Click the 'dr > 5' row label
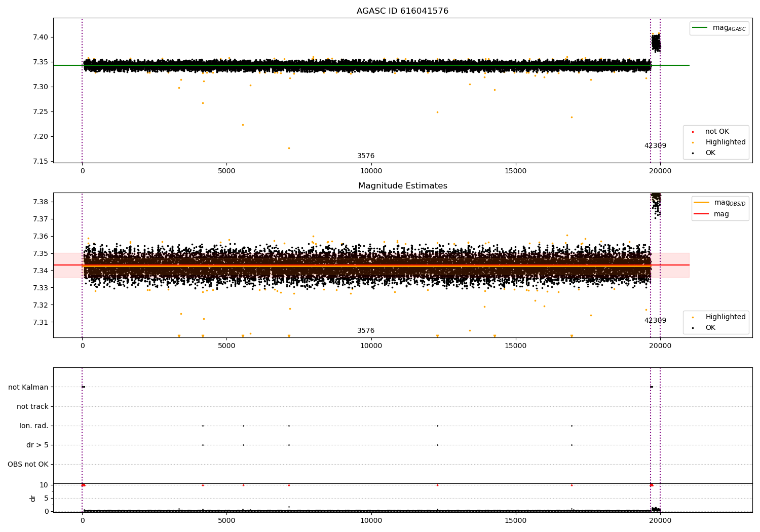Viewport: 760px width, 532px height. point(37,445)
